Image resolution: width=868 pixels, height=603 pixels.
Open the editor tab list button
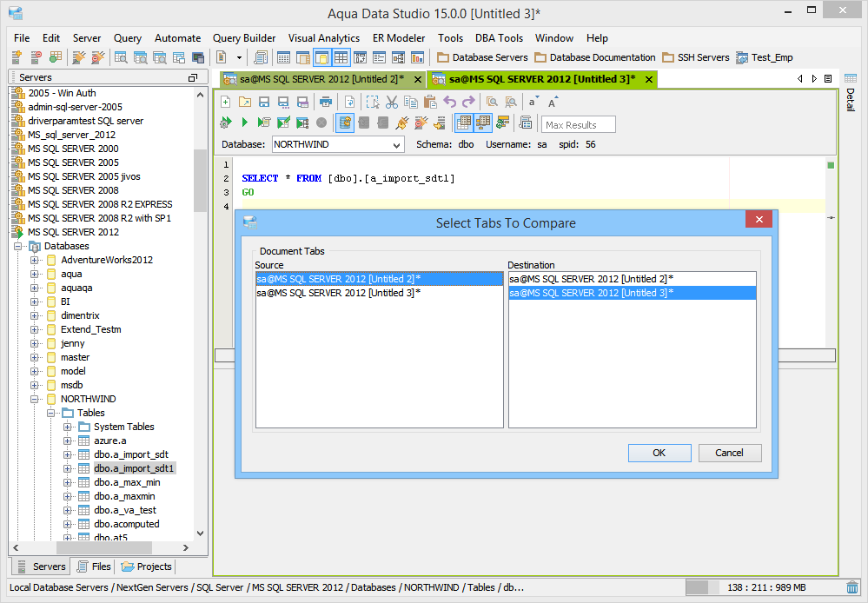pos(828,78)
